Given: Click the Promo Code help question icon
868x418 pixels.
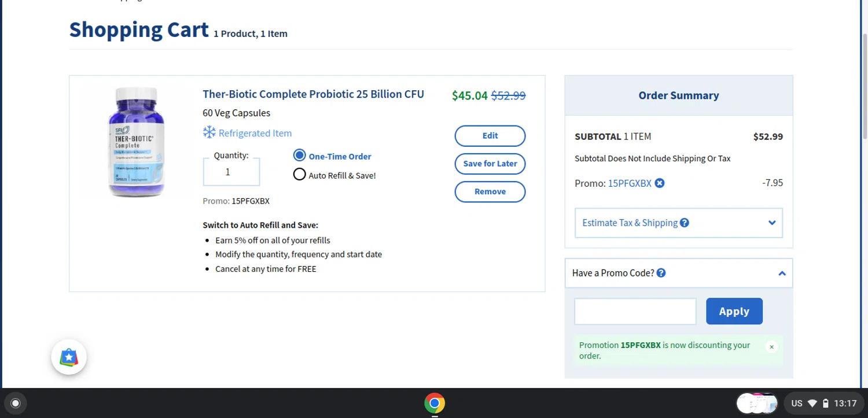Looking at the screenshot, I should 661,273.
